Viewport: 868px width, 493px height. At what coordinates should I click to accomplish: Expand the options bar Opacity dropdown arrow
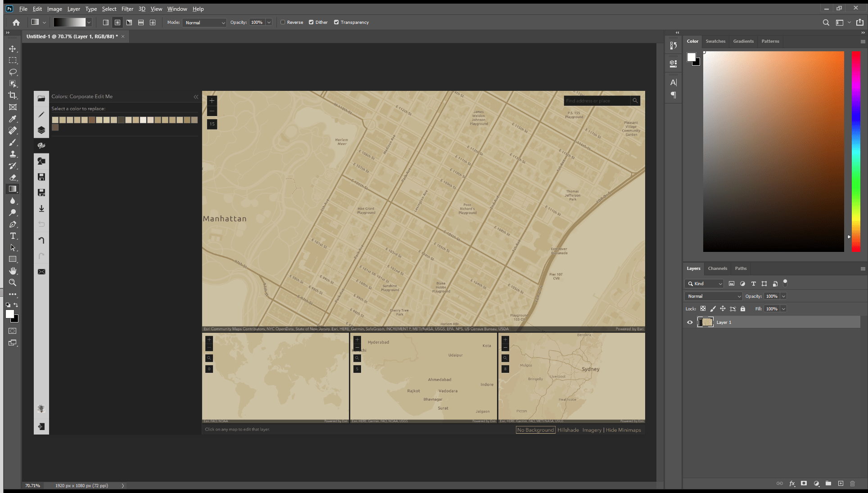click(269, 22)
